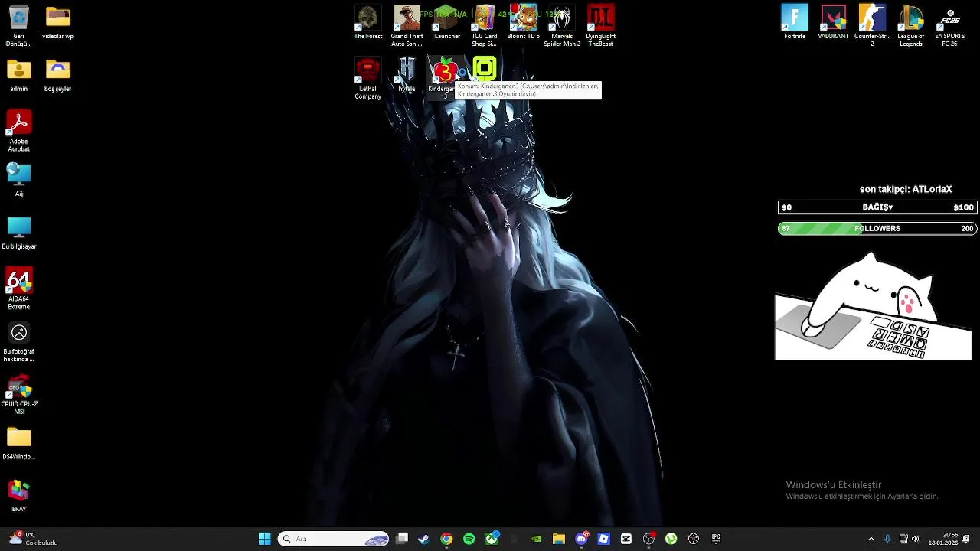Open Steam from the taskbar

click(x=423, y=539)
